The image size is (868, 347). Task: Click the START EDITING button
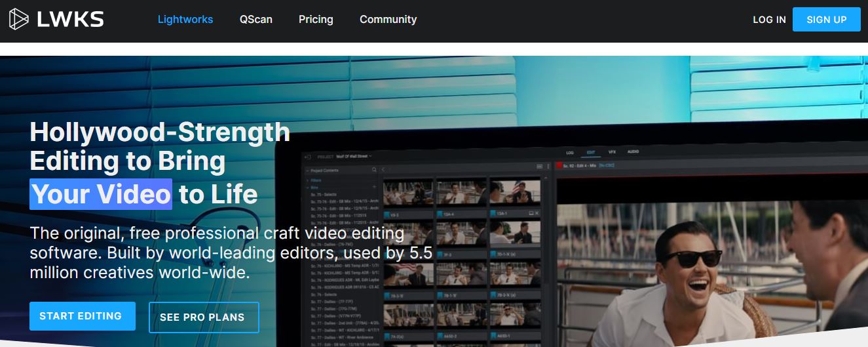click(82, 316)
